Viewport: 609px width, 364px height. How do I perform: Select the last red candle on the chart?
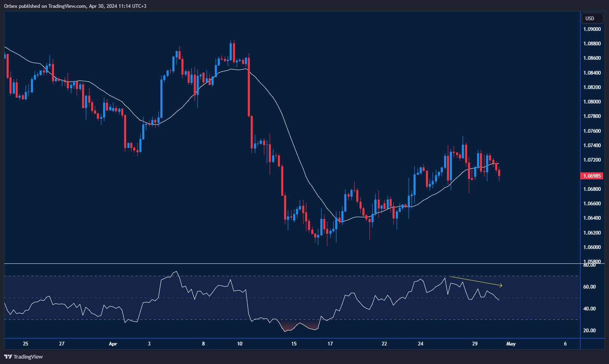click(499, 173)
